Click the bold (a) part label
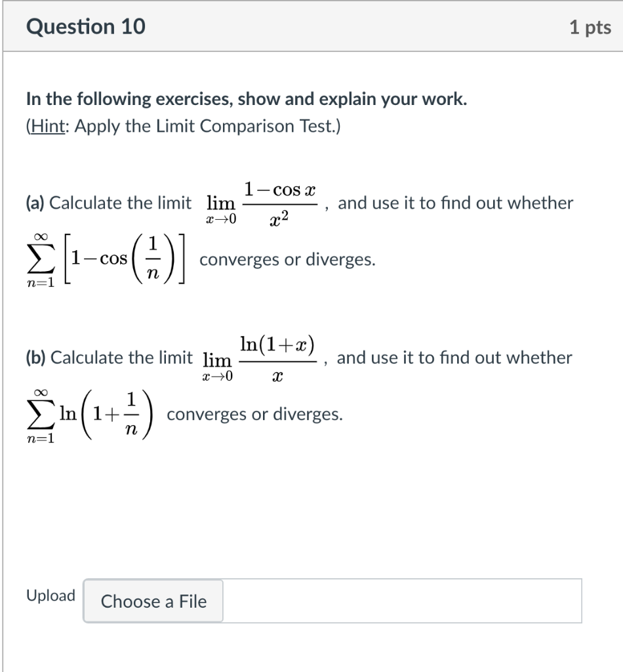 [x=36, y=203]
